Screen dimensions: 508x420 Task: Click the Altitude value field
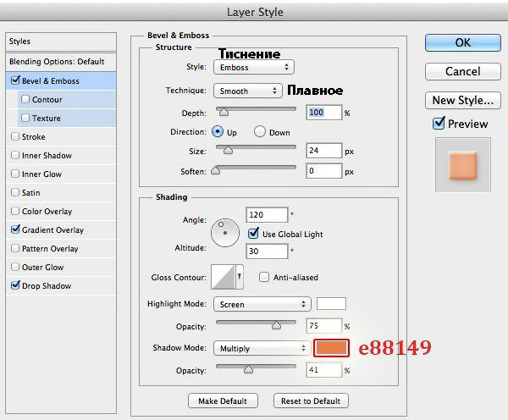[267, 251]
